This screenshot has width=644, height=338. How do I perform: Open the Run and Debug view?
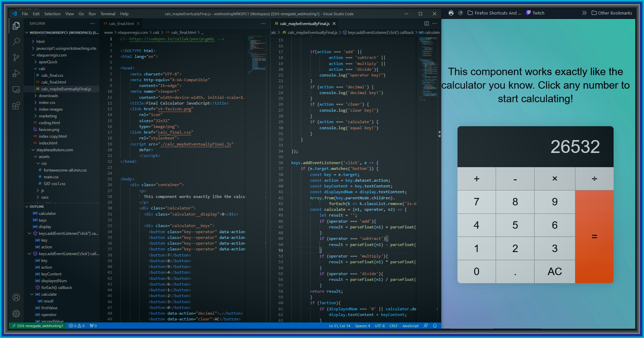pyautogui.click(x=16, y=73)
